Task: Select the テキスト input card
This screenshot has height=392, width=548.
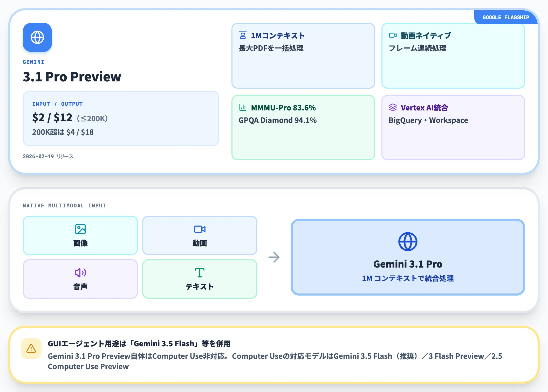Action: pos(200,279)
